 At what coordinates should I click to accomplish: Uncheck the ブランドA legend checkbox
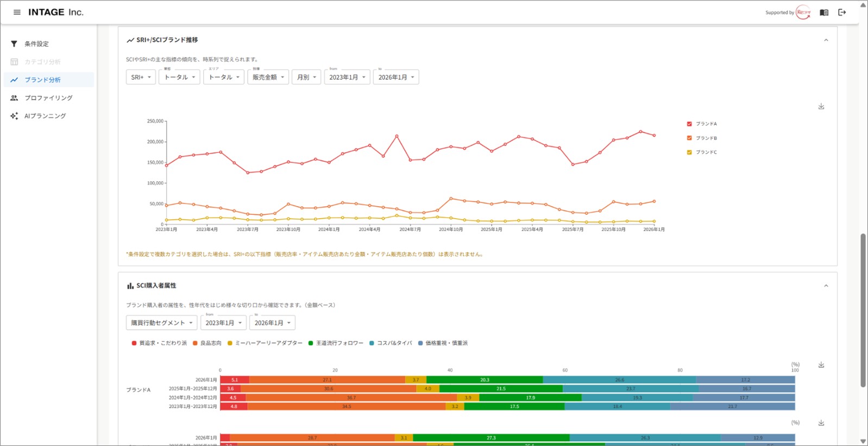tap(689, 124)
